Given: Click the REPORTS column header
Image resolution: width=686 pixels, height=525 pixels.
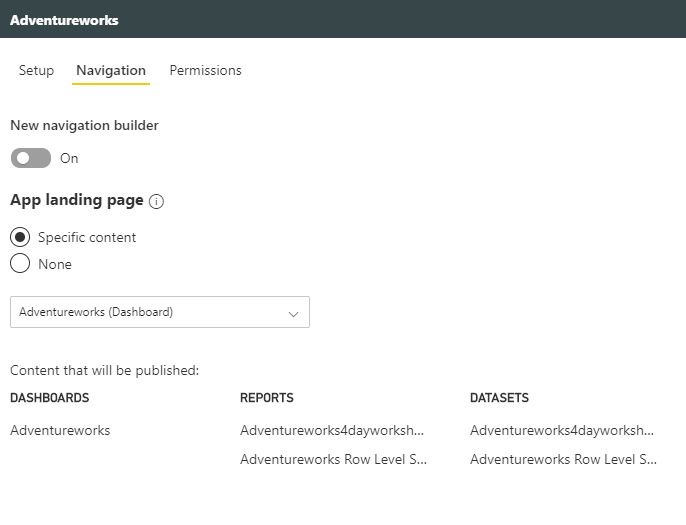Looking at the screenshot, I should point(267,398).
